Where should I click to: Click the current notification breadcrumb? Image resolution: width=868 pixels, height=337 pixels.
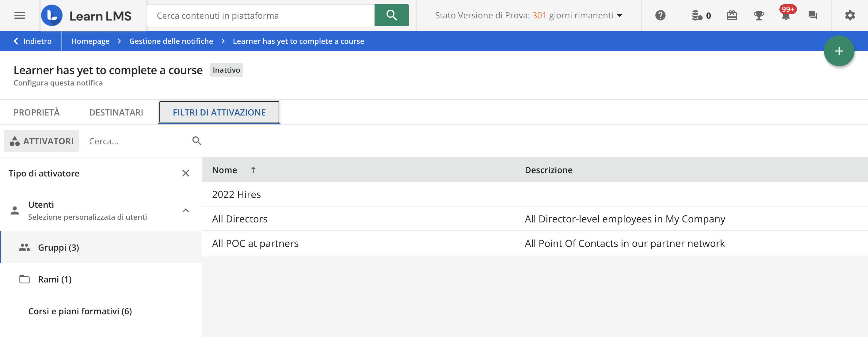[299, 41]
